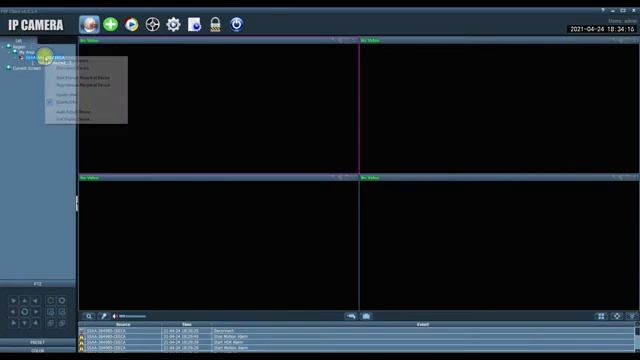Click the help question mark icon

point(603,11)
